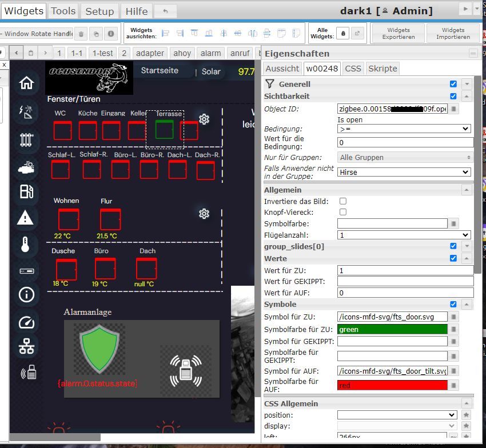The height and width of the screenshot is (448, 486).
Task: Click the gear icon beside Terrasse
Action: [x=204, y=119]
